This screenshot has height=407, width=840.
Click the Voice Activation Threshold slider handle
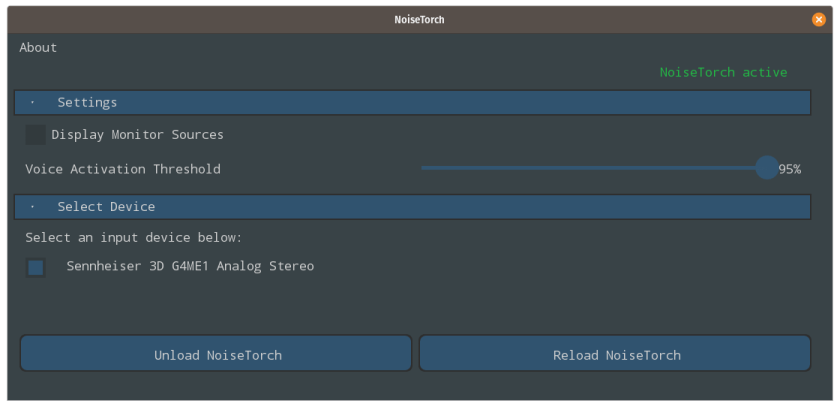pyautogui.click(x=766, y=168)
